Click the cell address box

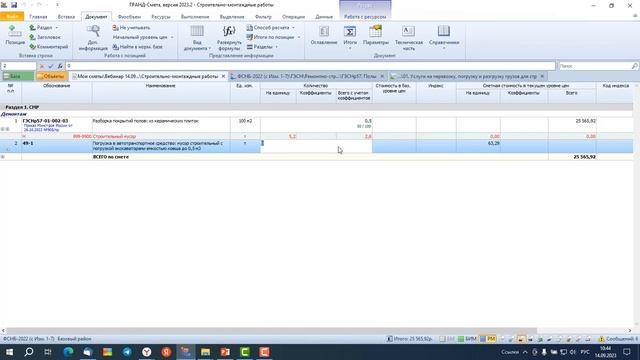pyautogui.click(x=19, y=66)
